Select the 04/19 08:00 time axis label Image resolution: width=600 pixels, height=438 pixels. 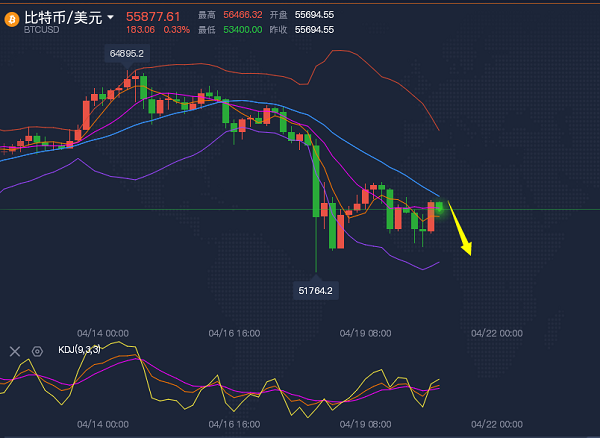pos(365,332)
